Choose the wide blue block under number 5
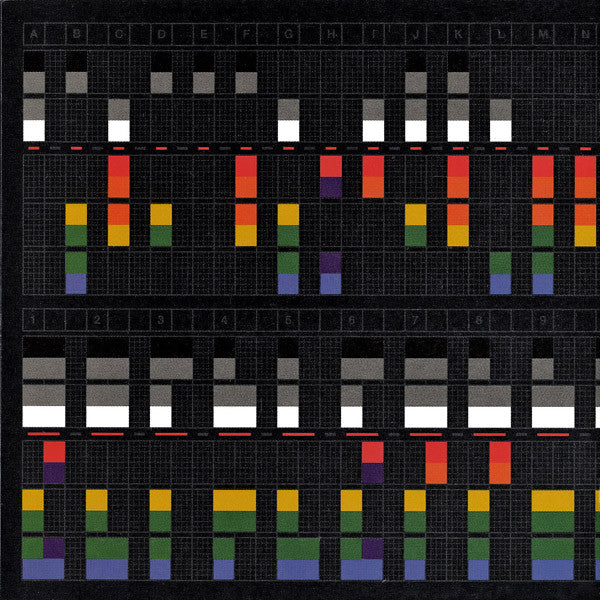The height and width of the screenshot is (600, 600). tap(298, 569)
